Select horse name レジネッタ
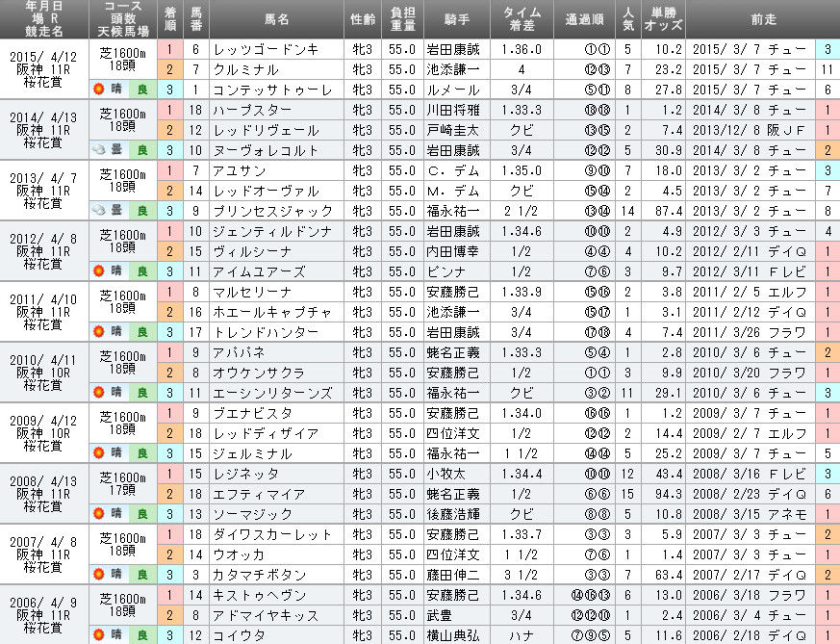Image resolution: width=840 pixels, height=644 pixels. click(246, 474)
